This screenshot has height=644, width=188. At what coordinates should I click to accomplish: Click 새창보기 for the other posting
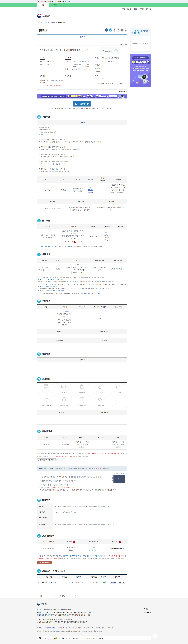click(x=114, y=582)
